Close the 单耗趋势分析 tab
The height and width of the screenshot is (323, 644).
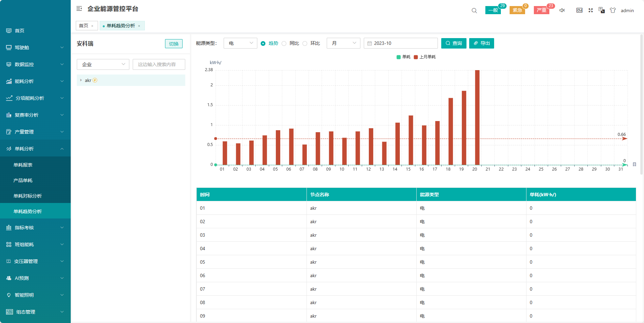pyautogui.click(x=139, y=26)
